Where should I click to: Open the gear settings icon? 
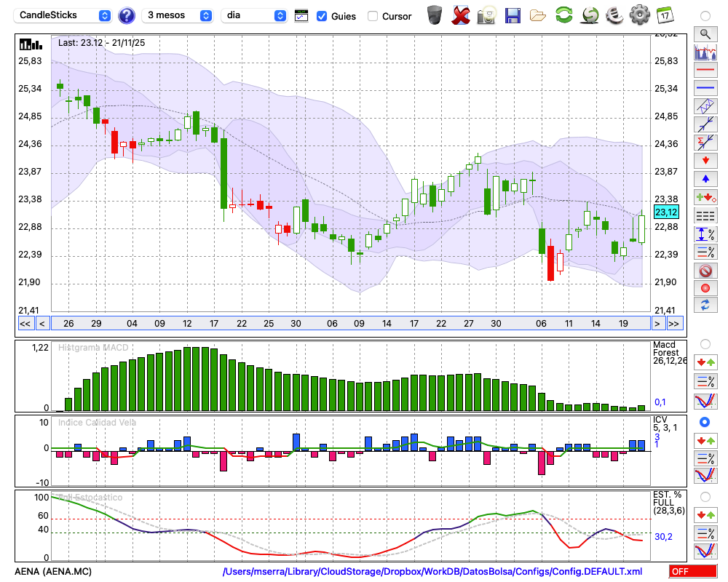(x=639, y=15)
